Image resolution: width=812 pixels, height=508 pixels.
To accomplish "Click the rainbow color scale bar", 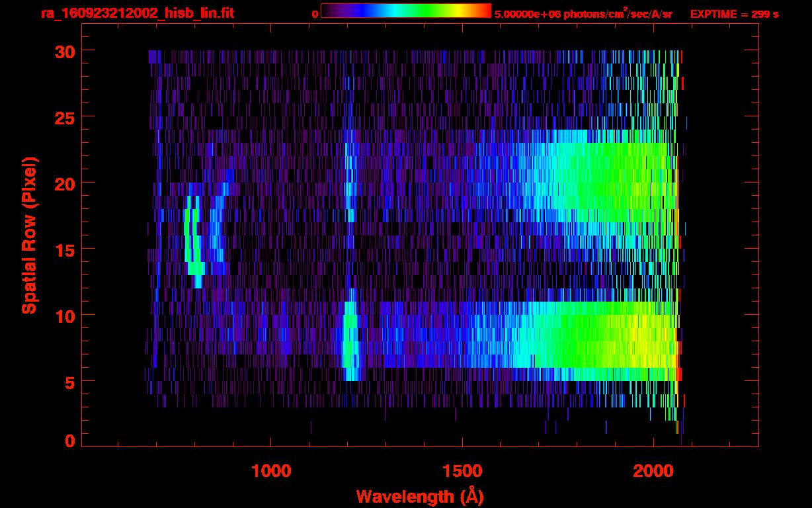I will pos(406,11).
